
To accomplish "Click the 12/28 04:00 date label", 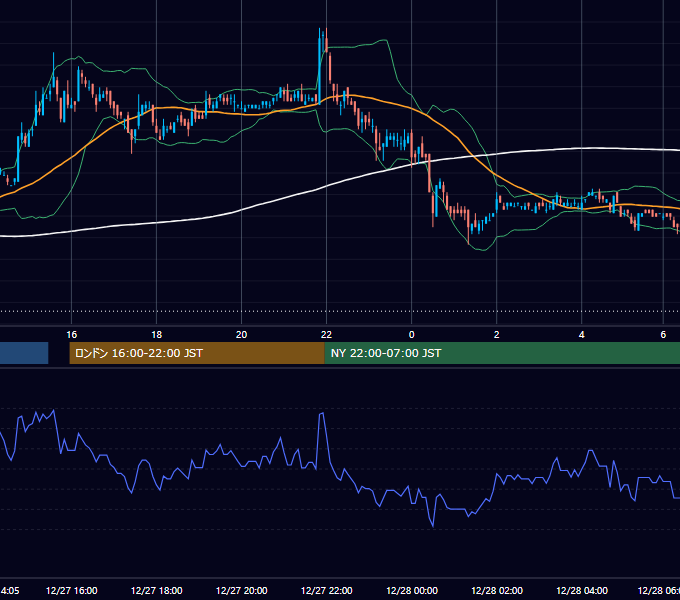I will click(582, 590).
